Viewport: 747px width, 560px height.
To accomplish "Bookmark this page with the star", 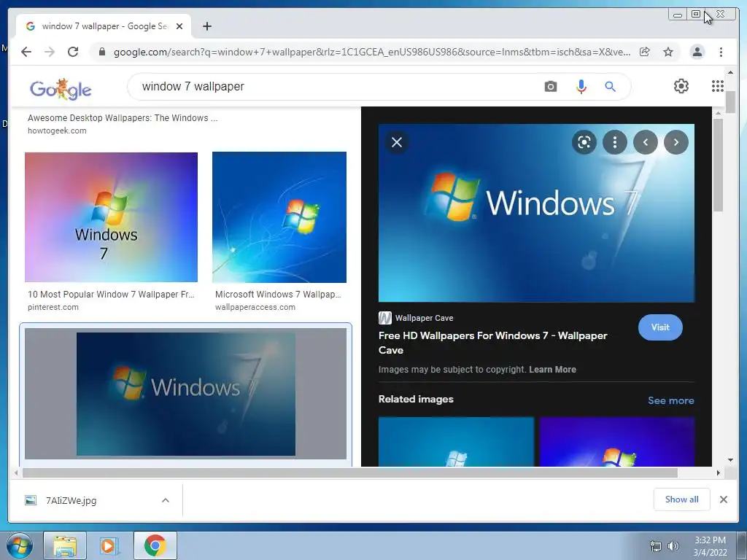I will point(668,52).
